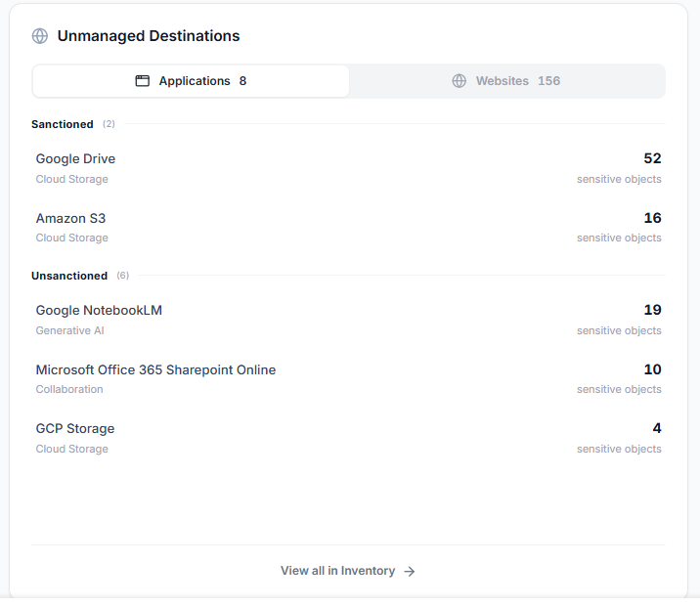Click Cloud Storage label under Google Drive

(72, 179)
